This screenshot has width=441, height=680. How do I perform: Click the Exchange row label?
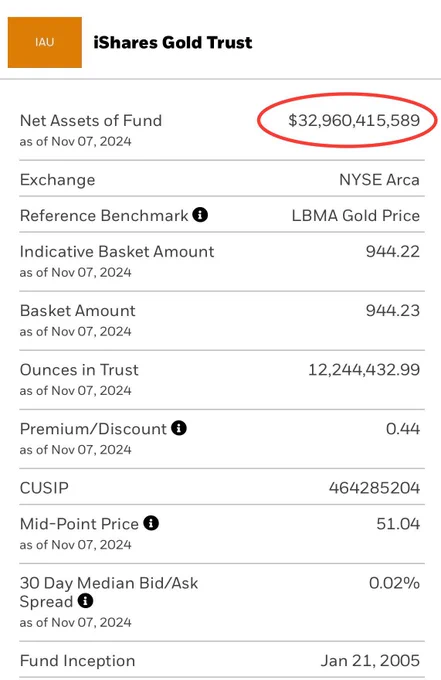(x=58, y=180)
